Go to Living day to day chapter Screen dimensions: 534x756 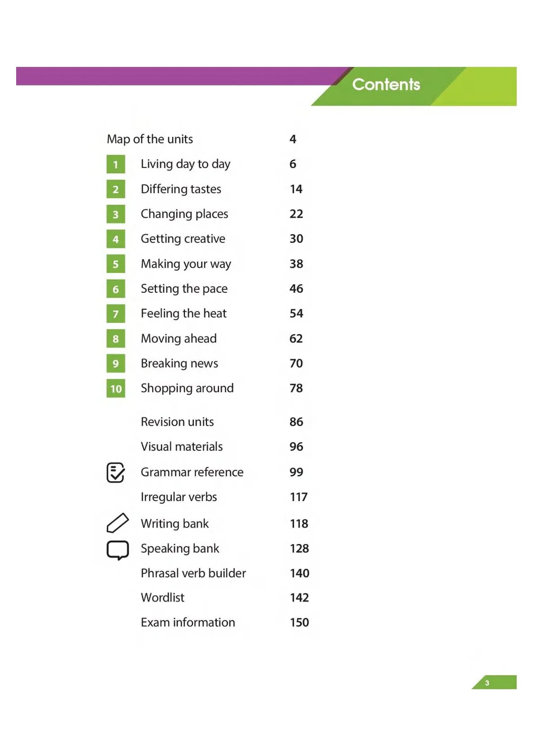coord(185,164)
